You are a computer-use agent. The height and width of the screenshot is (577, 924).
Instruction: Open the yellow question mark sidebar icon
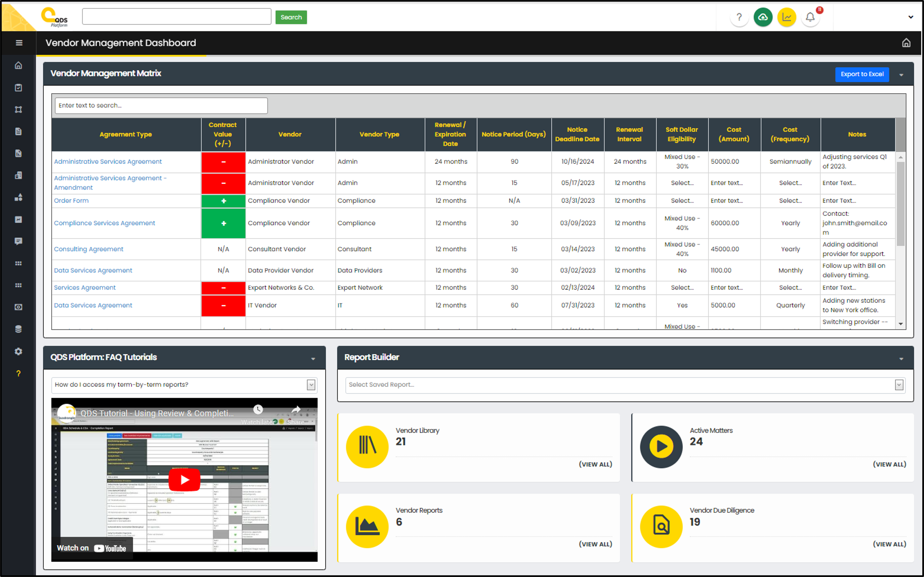click(x=18, y=373)
